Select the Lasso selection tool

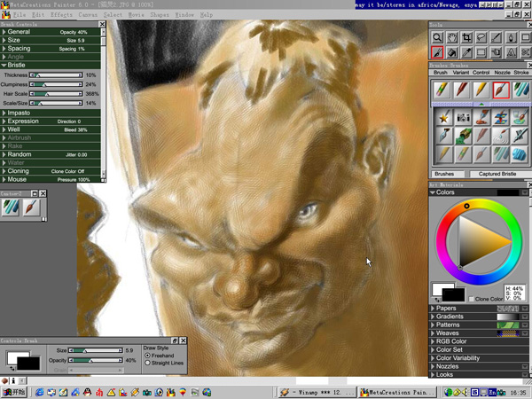pyautogui.click(x=481, y=37)
